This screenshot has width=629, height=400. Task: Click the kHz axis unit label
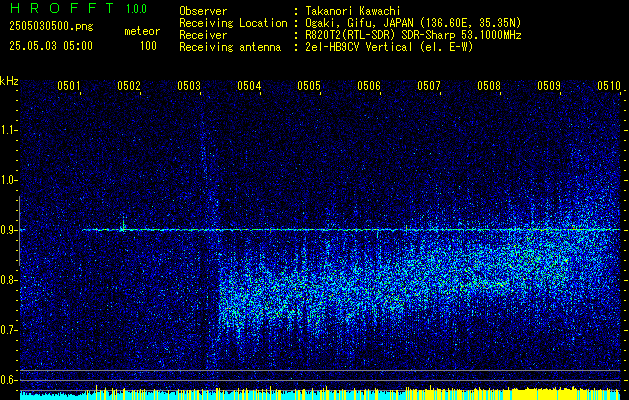coord(9,81)
